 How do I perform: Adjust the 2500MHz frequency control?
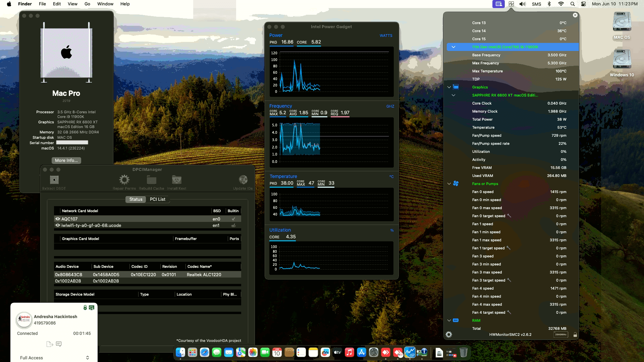click(561, 334)
